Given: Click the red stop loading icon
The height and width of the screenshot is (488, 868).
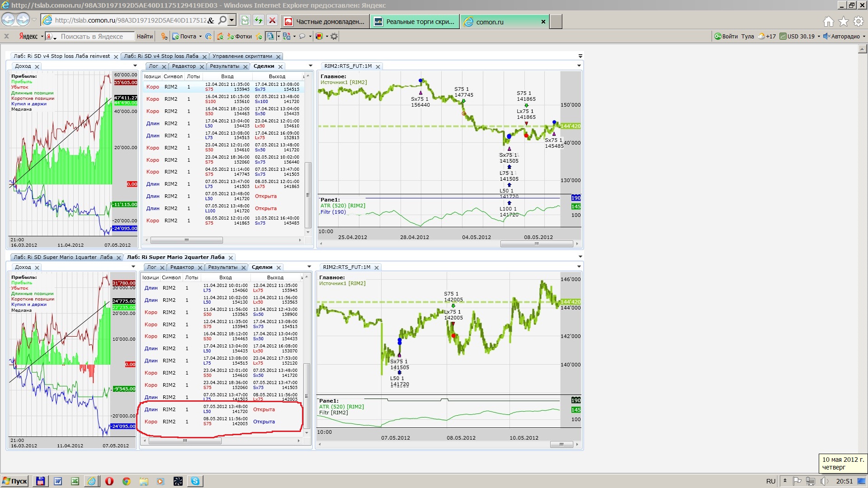Looking at the screenshot, I should coord(272,20).
